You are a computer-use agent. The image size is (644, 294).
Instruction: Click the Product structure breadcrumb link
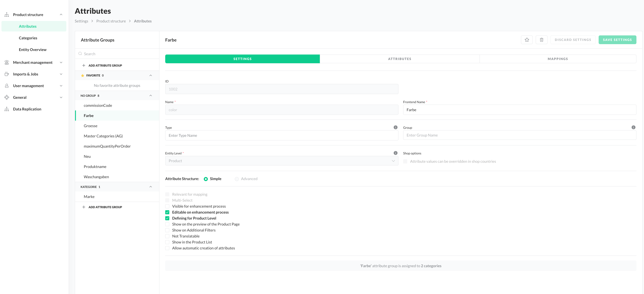(111, 21)
